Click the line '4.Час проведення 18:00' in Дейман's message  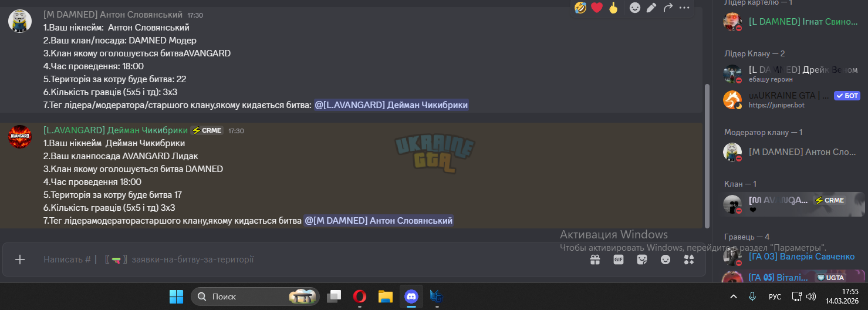(x=92, y=182)
